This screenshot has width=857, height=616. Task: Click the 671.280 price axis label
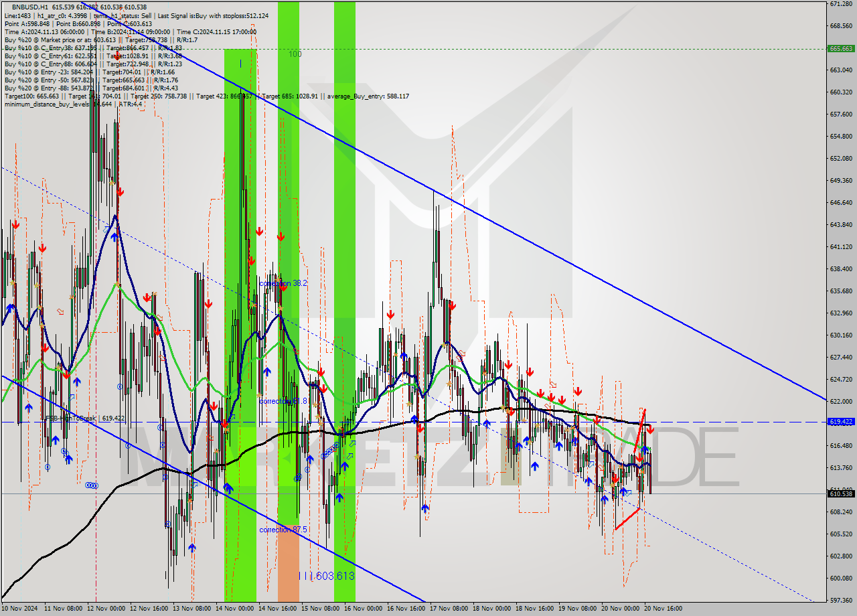tap(841, 4)
